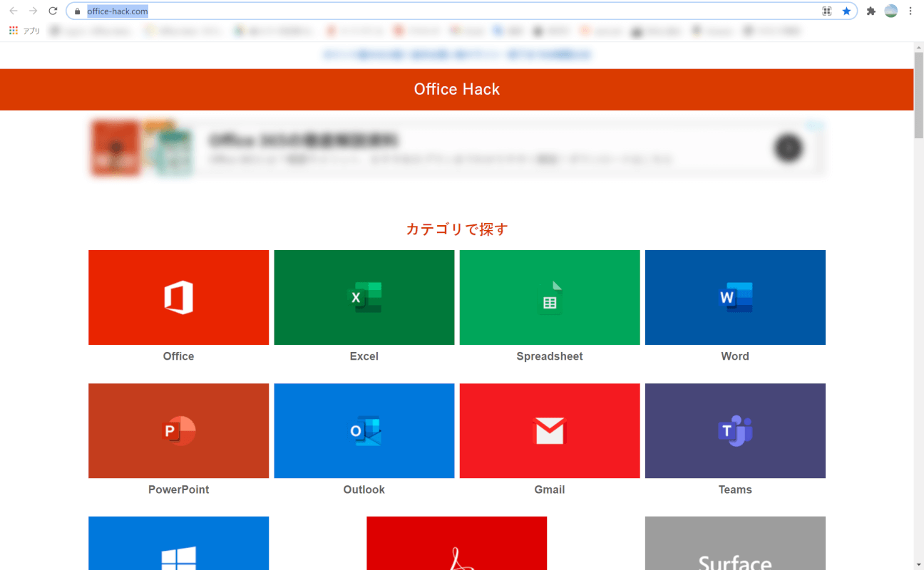Image resolution: width=924 pixels, height=570 pixels.
Task: Click the Office Hack site title
Action: pyautogui.click(x=457, y=89)
